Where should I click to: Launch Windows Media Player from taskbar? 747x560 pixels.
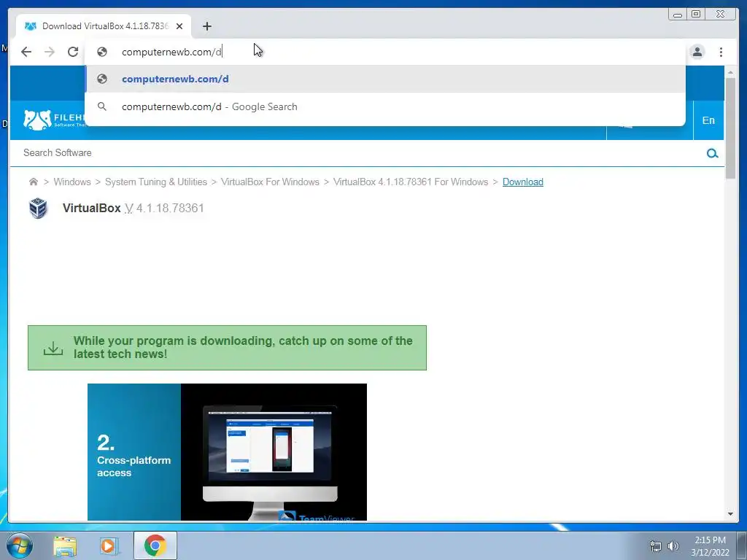click(x=109, y=546)
